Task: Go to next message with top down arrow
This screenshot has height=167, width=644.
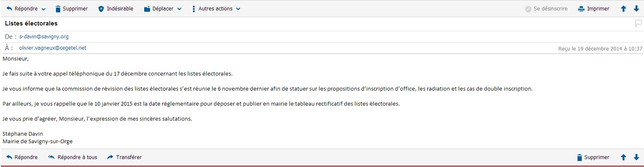Action: click(x=636, y=9)
